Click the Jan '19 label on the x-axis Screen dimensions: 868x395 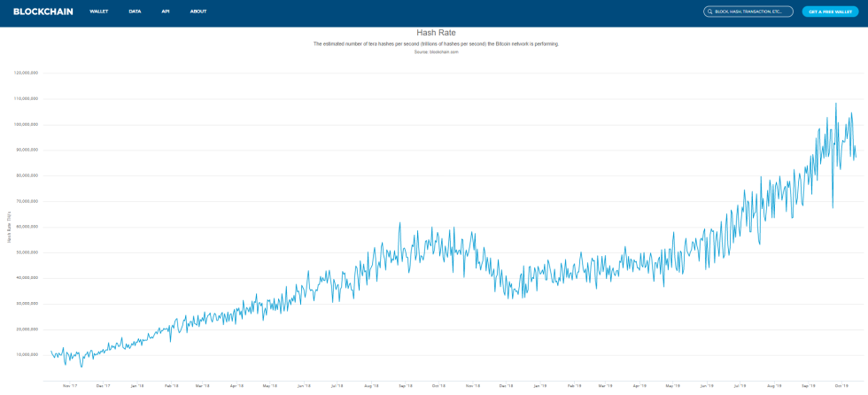[540, 386]
